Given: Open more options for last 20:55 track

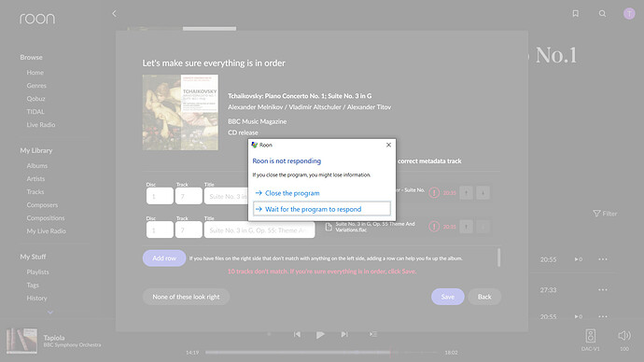Looking at the screenshot, I should 603,316.
